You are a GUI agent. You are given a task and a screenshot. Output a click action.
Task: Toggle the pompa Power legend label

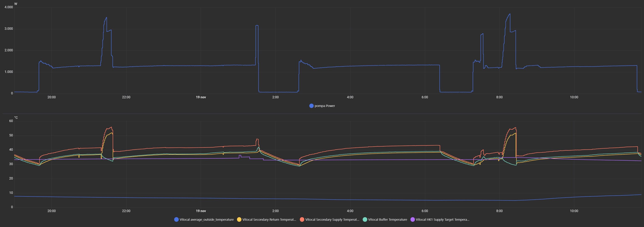coord(325,106)
